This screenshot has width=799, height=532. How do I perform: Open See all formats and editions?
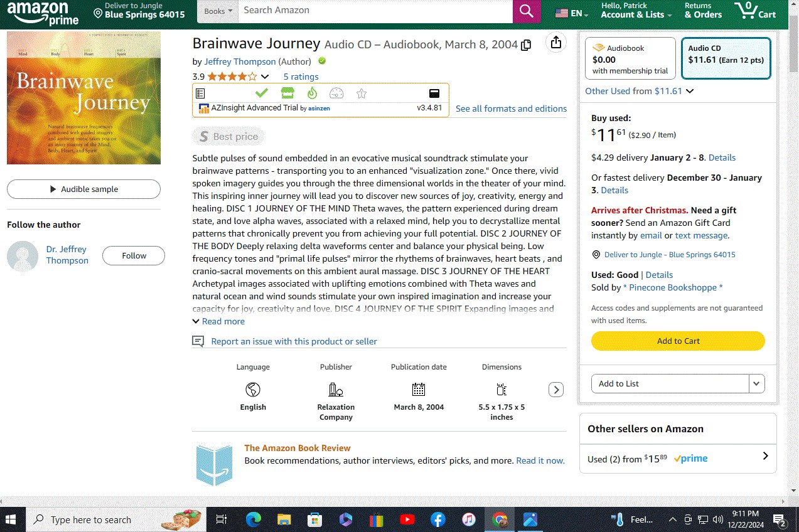[x=511, y=109]
